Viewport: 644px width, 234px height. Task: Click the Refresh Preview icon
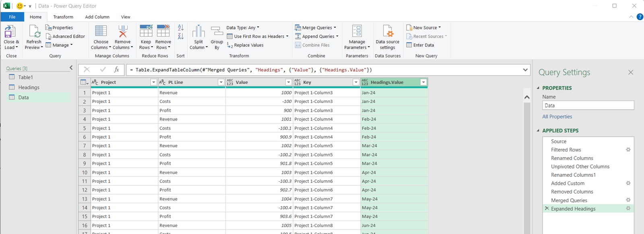point(34,32)
